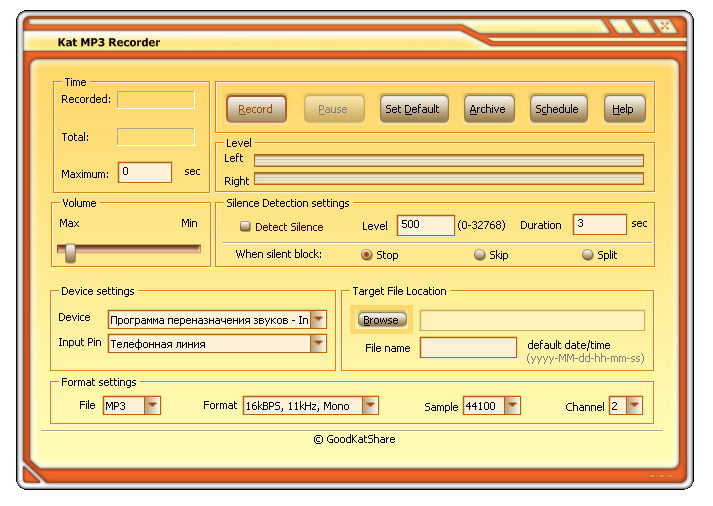
Task: Open the Archive
Action: pyautogui.click(x=488, y=109)
